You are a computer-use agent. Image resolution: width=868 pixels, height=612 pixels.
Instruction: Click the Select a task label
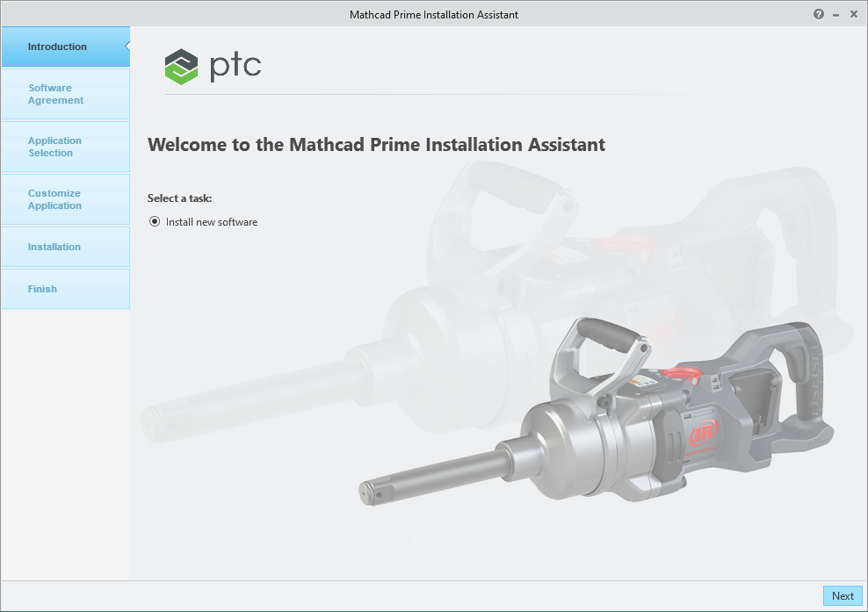[x=179, y=198]
